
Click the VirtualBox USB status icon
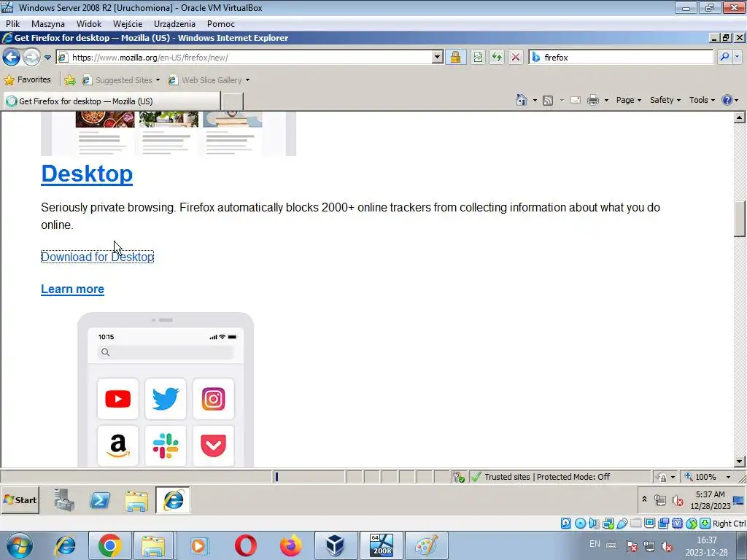(x=622, y=524)
